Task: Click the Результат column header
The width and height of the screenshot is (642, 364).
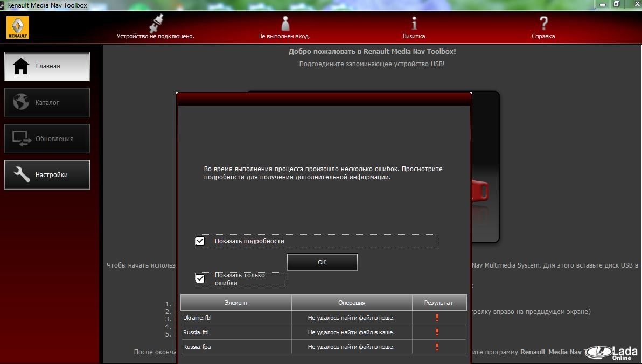Action: [438, 303]
